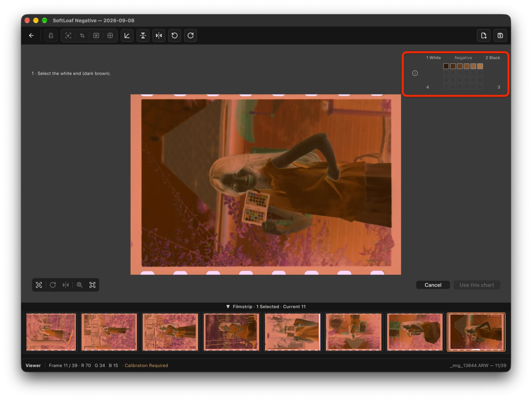Cancel the chart selection
The height and width of the screenshot is (400, 532).
[433, 285]
